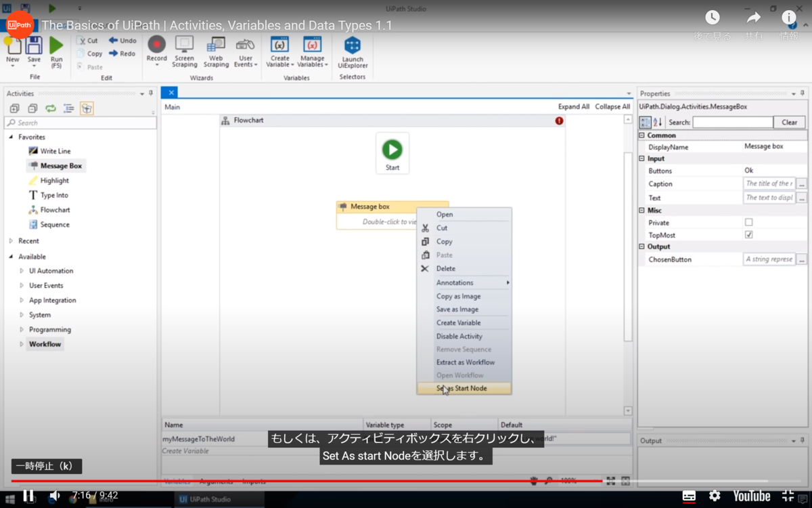
Task: Click the myMessageToTheWorld variable row
Action: [396, 439]
